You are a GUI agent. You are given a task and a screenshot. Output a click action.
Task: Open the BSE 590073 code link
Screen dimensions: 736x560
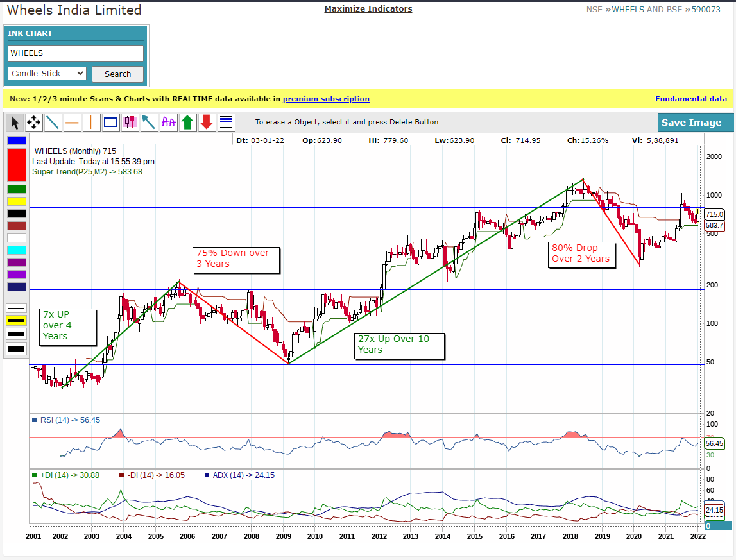click(x=706, y=10)
